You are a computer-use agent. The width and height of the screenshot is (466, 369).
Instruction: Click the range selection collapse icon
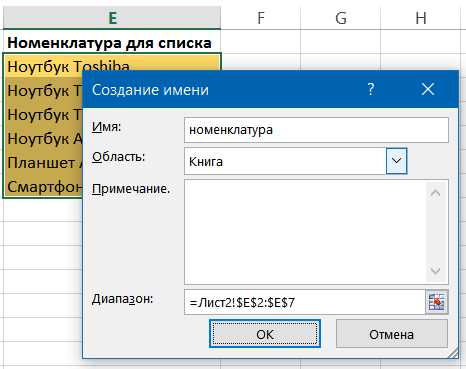click(437, 302)
